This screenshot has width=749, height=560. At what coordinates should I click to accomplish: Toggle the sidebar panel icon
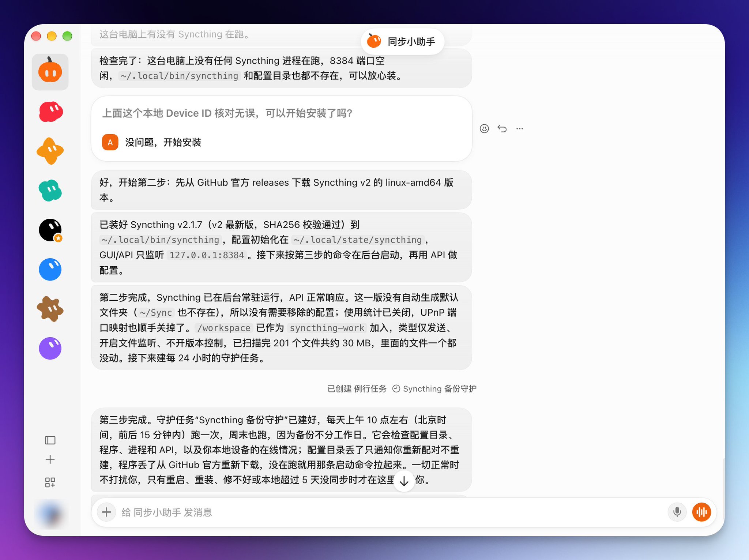[50, 440]
